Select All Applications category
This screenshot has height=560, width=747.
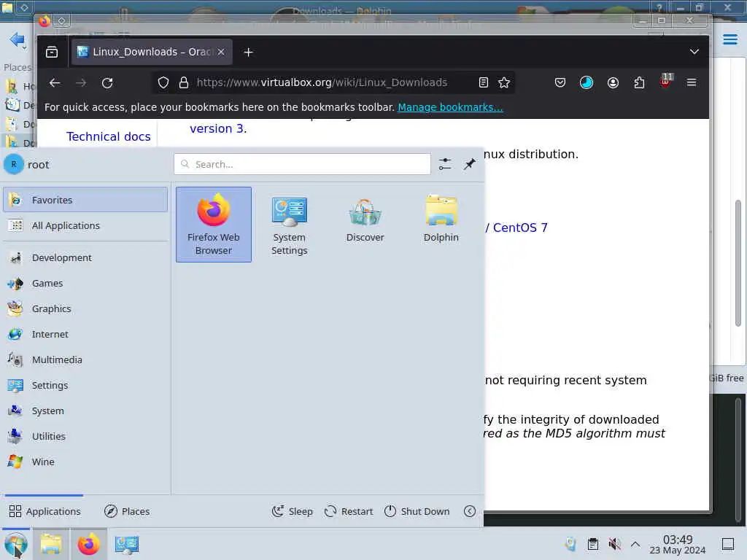[85, 225]
